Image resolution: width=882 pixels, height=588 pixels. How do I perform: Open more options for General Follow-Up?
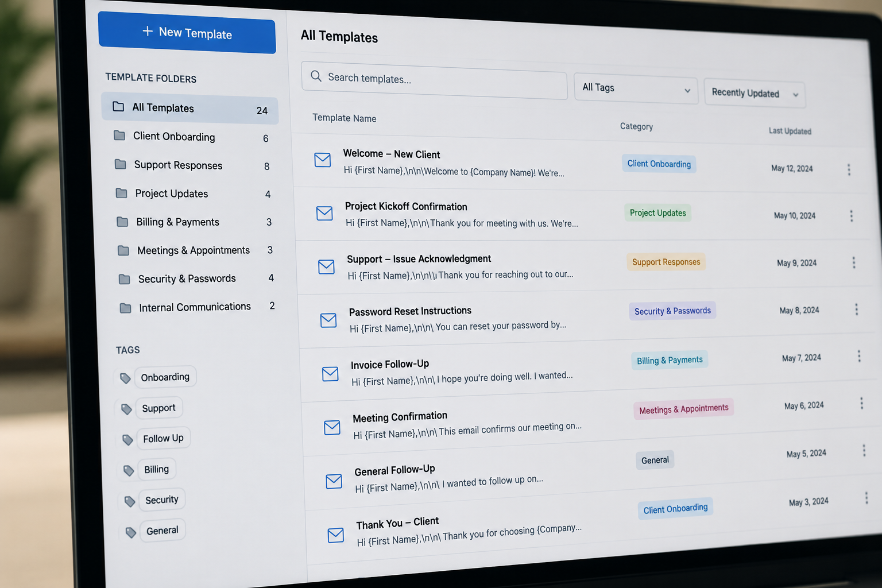864,450
